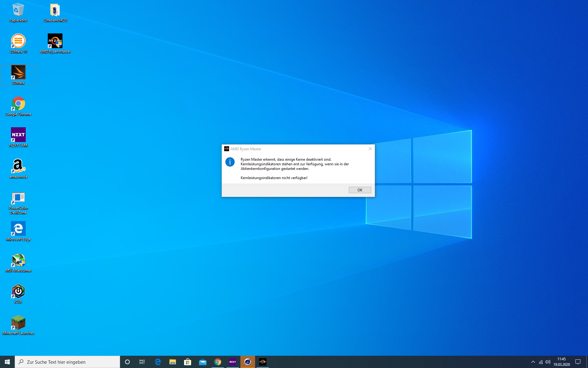The image size is (588, 368).
Task: Click the taskbar search text field
Action: [67, 362]
